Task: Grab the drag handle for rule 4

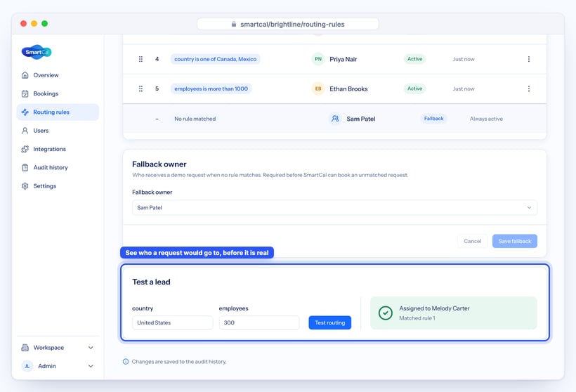Action: pyautogui.click(x=140, y=59)
